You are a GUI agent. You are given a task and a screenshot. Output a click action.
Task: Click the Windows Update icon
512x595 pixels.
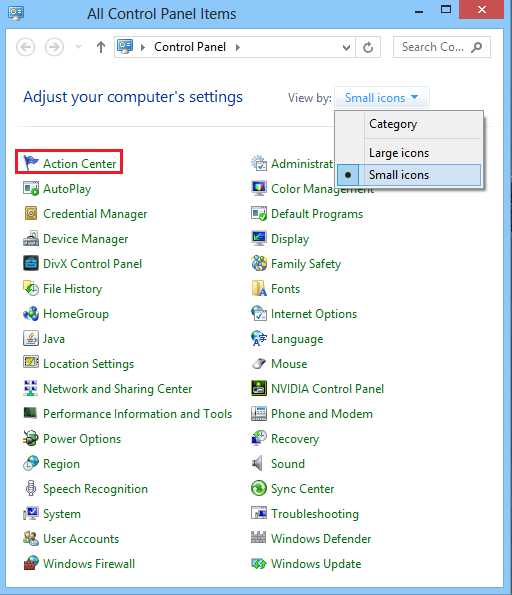pyautogui.click(x=259, y=564)
